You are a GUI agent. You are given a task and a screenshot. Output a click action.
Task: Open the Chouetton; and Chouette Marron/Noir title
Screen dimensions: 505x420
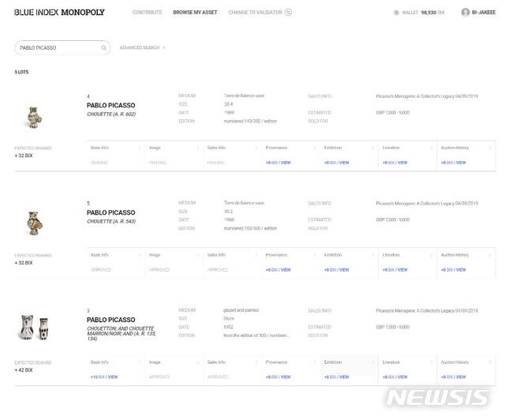pos(122,333)
